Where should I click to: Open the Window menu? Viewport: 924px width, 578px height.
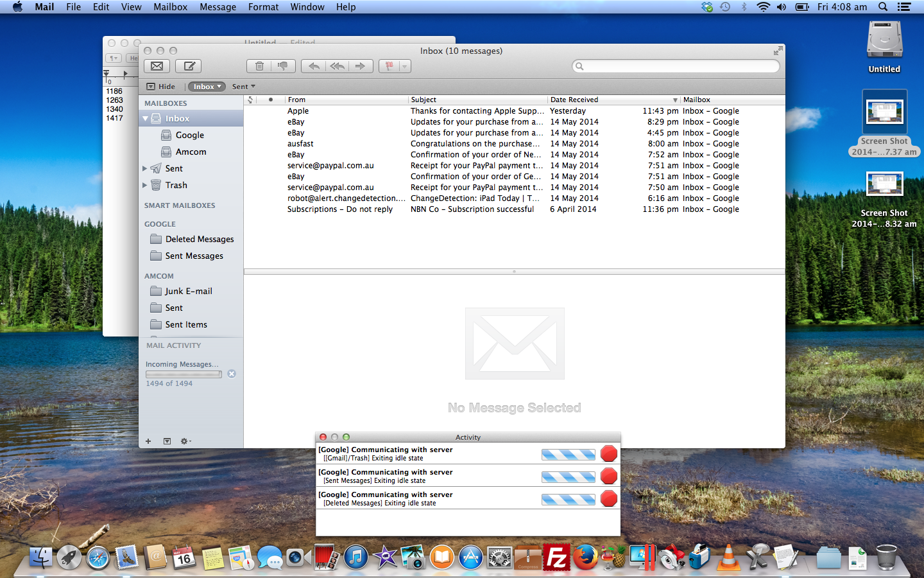pyautogui.click(x=307, y=7)
